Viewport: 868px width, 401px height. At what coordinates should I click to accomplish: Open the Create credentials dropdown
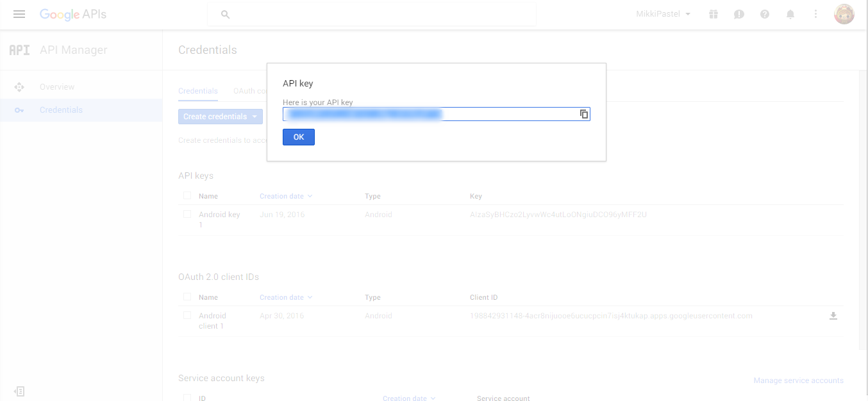pyautogui.click(x=220, y=116)
